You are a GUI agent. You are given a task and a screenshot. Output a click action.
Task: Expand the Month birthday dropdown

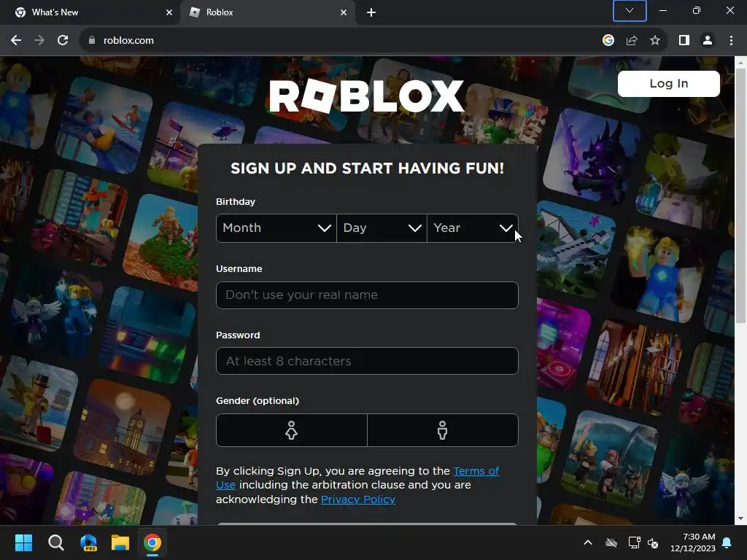click(x=276, y=228)
